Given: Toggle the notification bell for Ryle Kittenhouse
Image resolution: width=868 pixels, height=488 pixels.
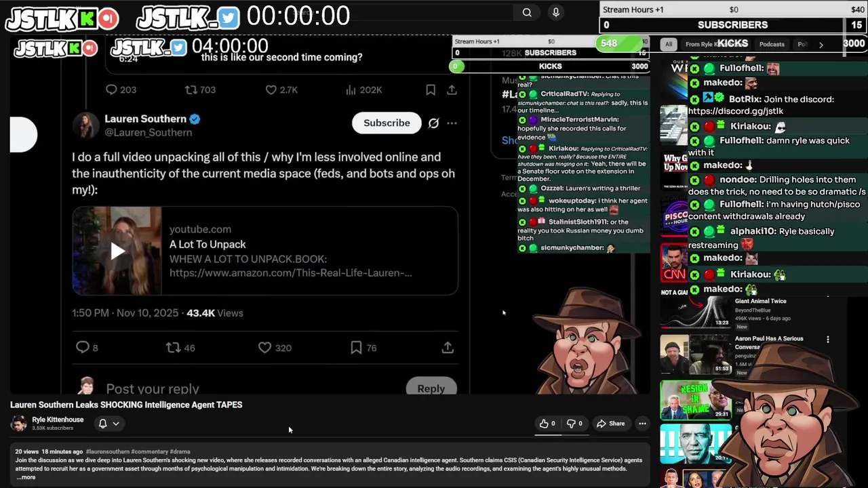Looking at the screenshot, I should 102,424.
